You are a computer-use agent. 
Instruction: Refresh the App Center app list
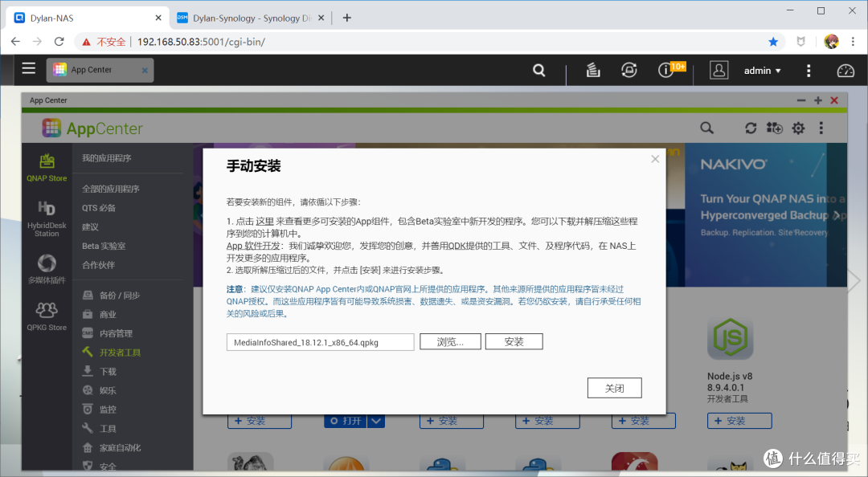pyautogui.click(x=750, y=128)
